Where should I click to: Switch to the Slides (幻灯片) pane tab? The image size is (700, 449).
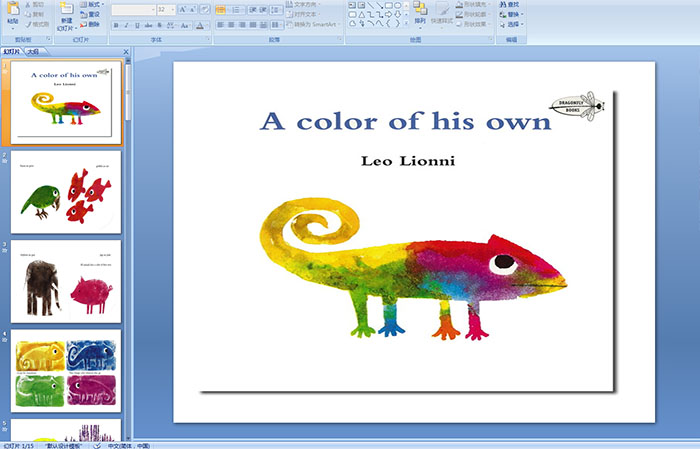click(x=12, y=52)
